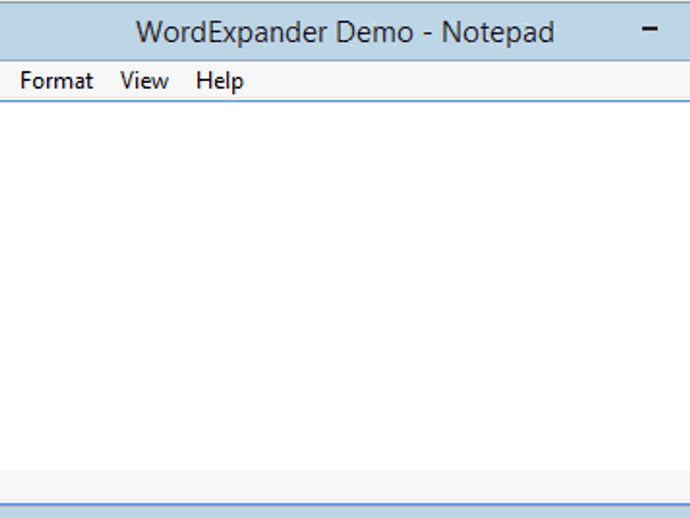Open the Format menu
This screenshot has height=518, width=690.
(x=56, y=81)
